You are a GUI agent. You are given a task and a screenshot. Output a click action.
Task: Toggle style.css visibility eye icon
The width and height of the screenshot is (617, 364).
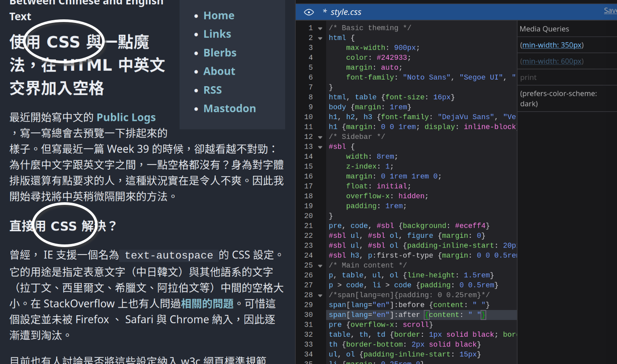(x=309, y=12)
